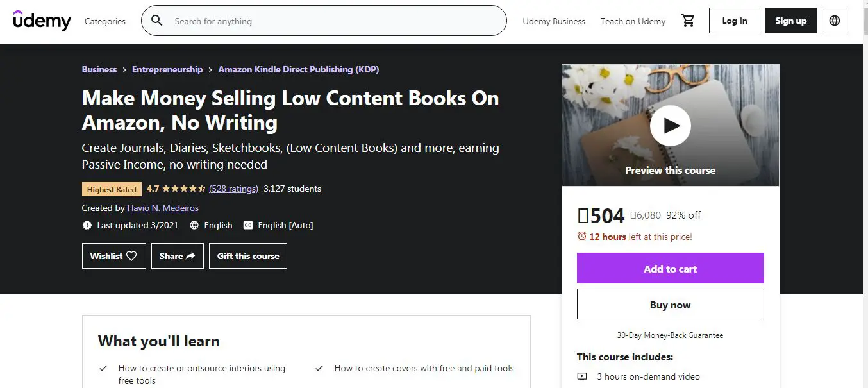Go to Business breadcrumb
The width and height of the screenshot is (868, 388).
pyautogui.click(x=99, y=69)
